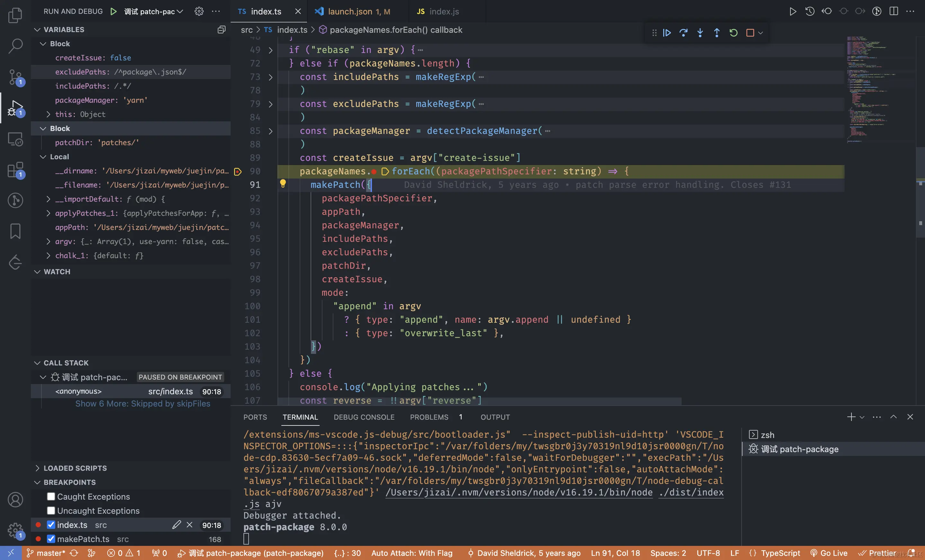Click the src breadcrumb segment
This screenshot has width=925, height=560.
tap(247, 30)
